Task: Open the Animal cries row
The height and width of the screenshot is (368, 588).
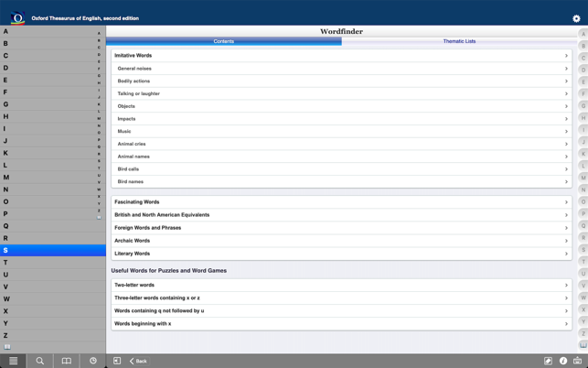Action: tap(342, 144)
